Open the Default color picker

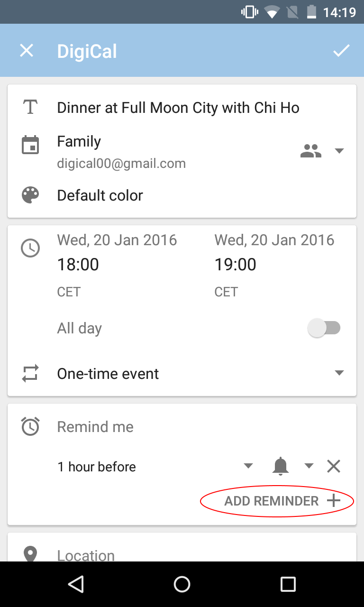tap(100, 195)
